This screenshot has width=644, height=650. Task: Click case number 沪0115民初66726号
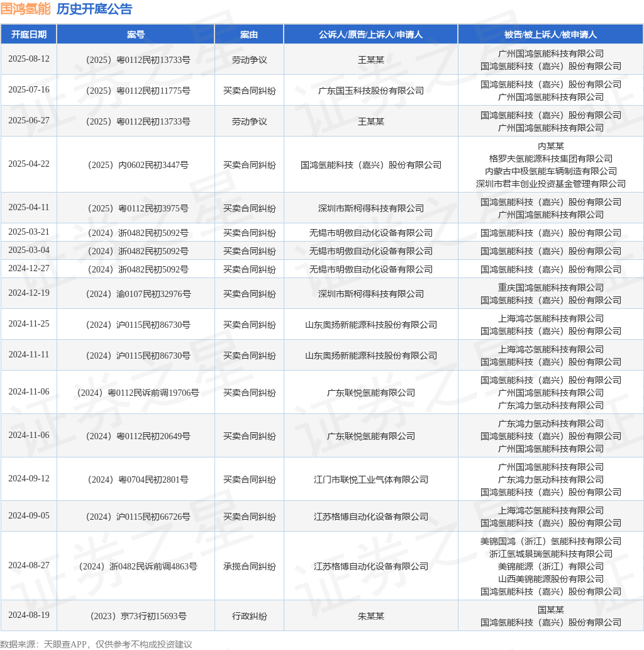click(x=138, y=517)
